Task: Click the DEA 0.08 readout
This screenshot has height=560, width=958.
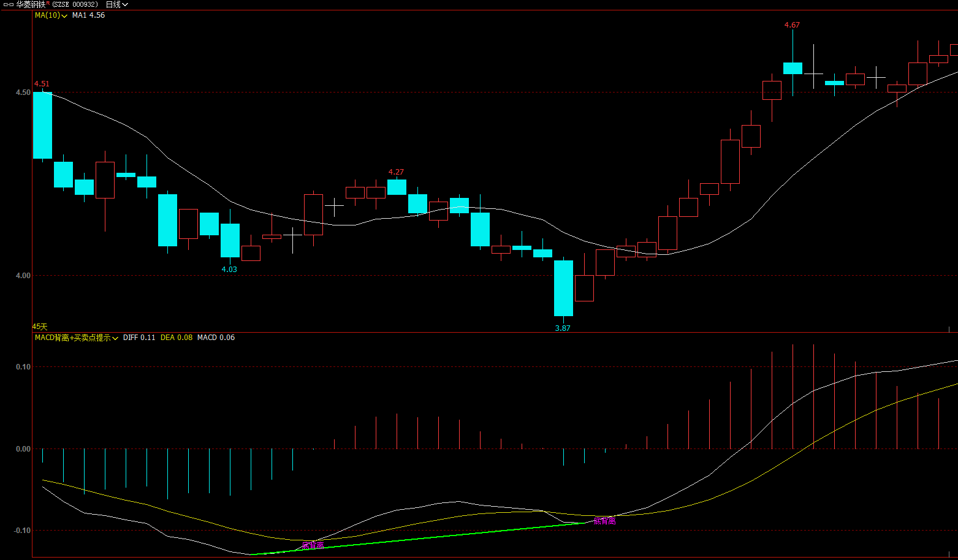Action: coord(177,338)
